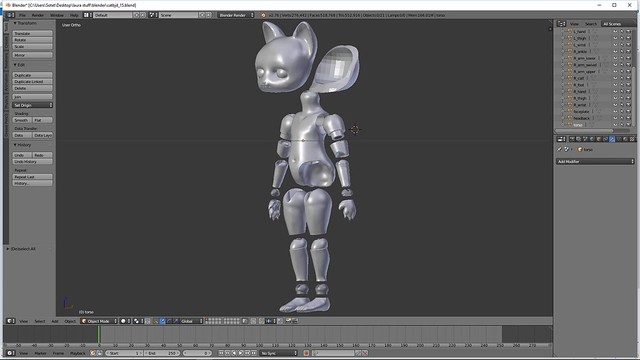This screenshot has height=360, width=640.
Task: Play the animation forward
Action: click(240, 353)
